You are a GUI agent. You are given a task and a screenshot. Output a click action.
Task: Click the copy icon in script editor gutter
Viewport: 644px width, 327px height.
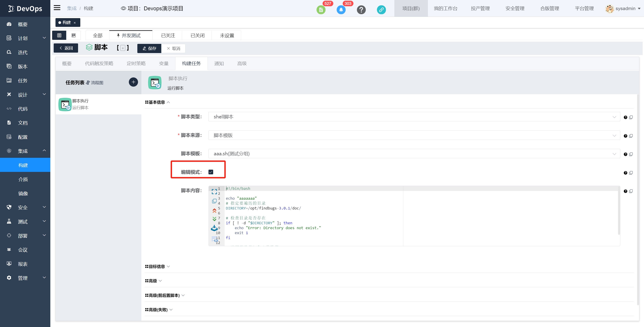(x=214, y=201)
